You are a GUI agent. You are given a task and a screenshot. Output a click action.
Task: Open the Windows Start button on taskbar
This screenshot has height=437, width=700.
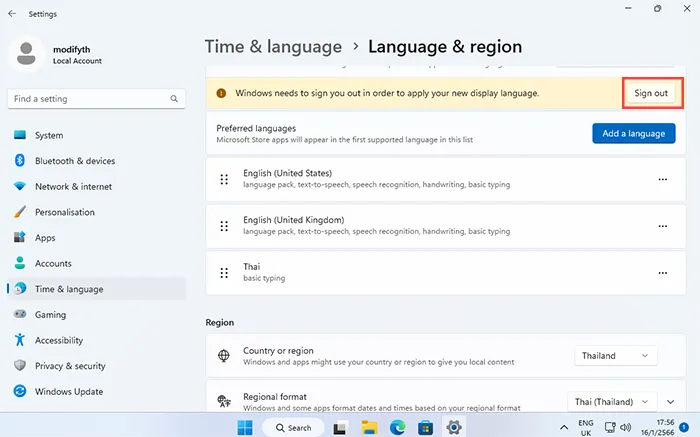(245, 428)
